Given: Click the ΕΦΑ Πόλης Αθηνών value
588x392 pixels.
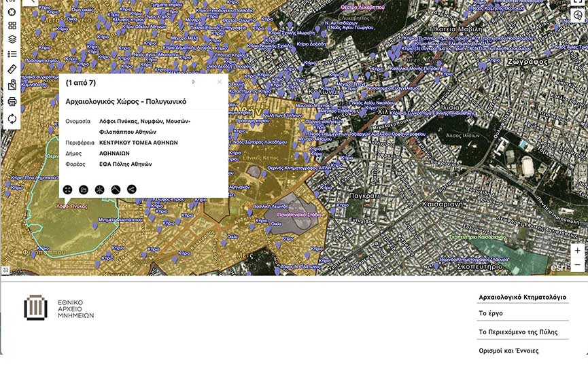Looking at the screenshot, I should click(x=125, y=164).
